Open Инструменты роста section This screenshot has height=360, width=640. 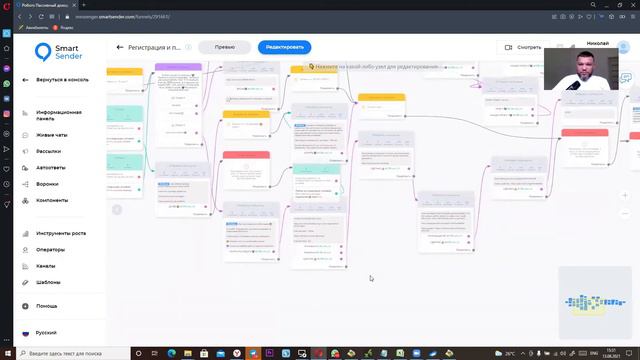(x=61, y=233)
